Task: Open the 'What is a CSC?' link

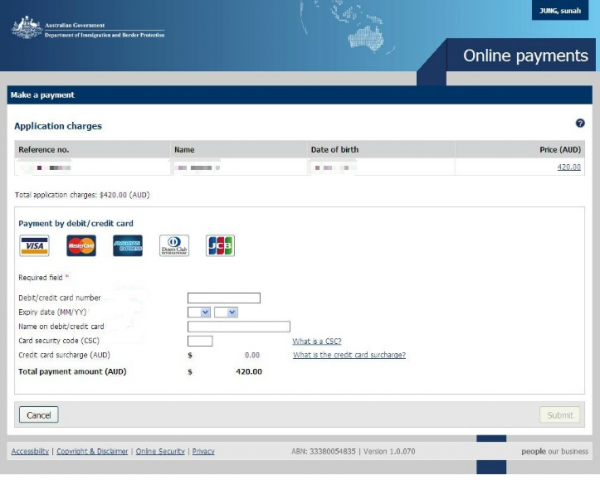Action: (317, 341)
